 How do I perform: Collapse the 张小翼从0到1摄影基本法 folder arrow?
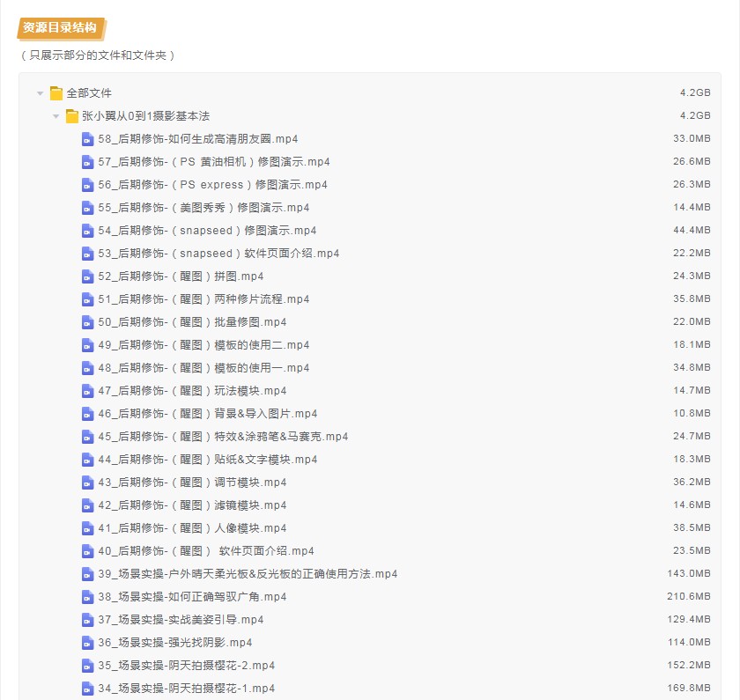point(55,116)
